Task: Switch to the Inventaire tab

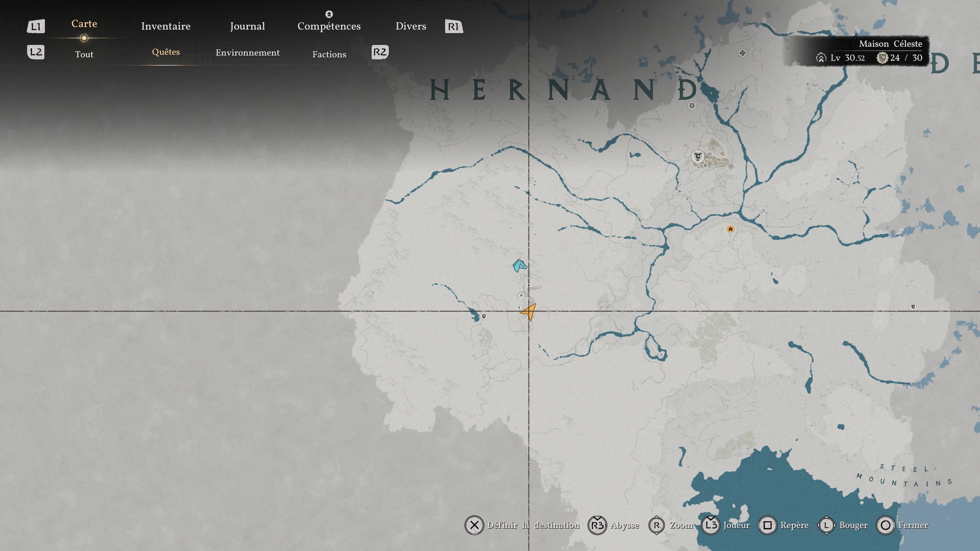Action: (x=166, y=26)
